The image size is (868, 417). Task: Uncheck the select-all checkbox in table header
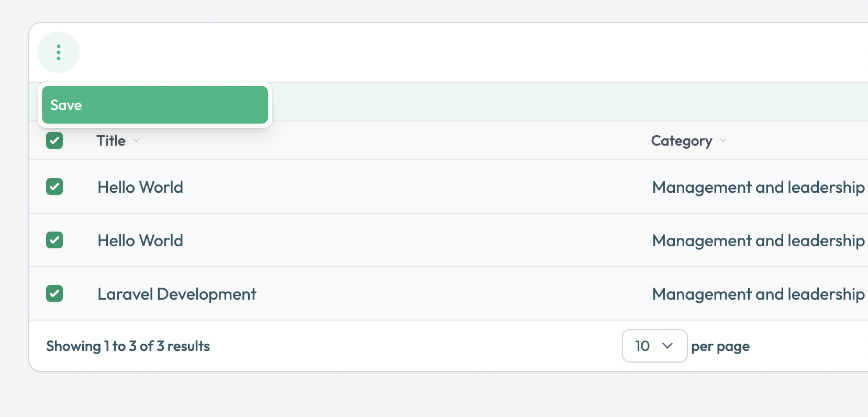click(x=54, y=140)
